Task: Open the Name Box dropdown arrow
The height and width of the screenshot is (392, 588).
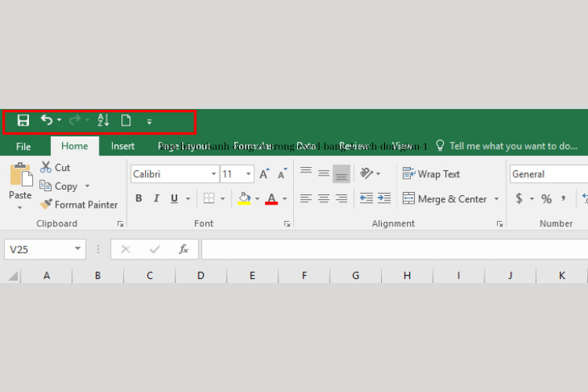Action: (x=78, y=249)
